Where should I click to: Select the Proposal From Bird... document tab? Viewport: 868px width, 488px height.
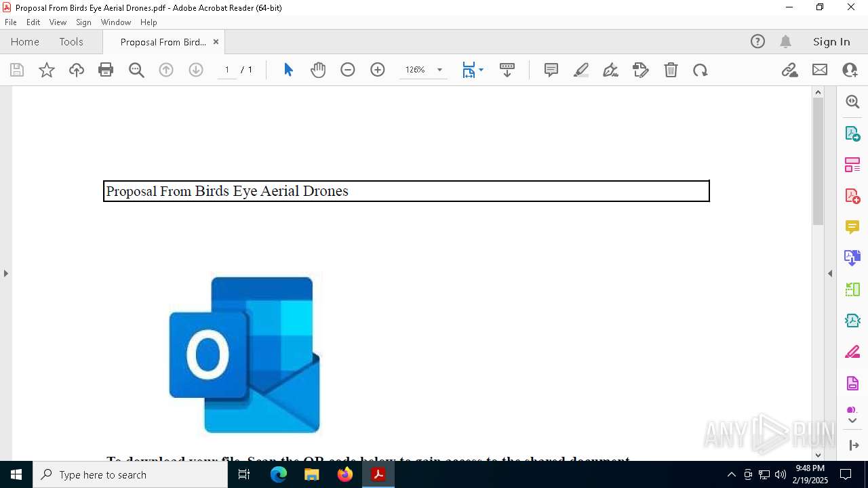click(x=163, y=42)
